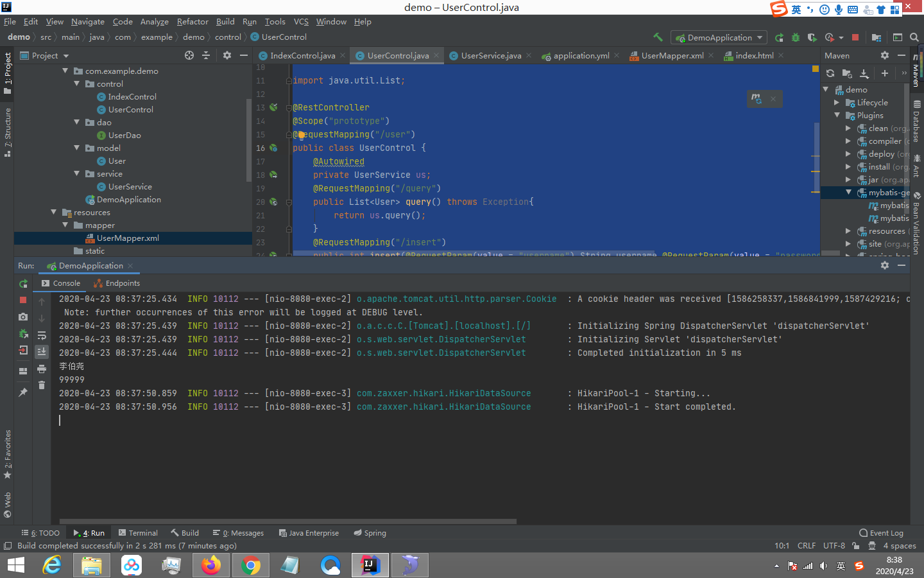
Task: Click console horizontal scrollbar
Action: point(288,521)
